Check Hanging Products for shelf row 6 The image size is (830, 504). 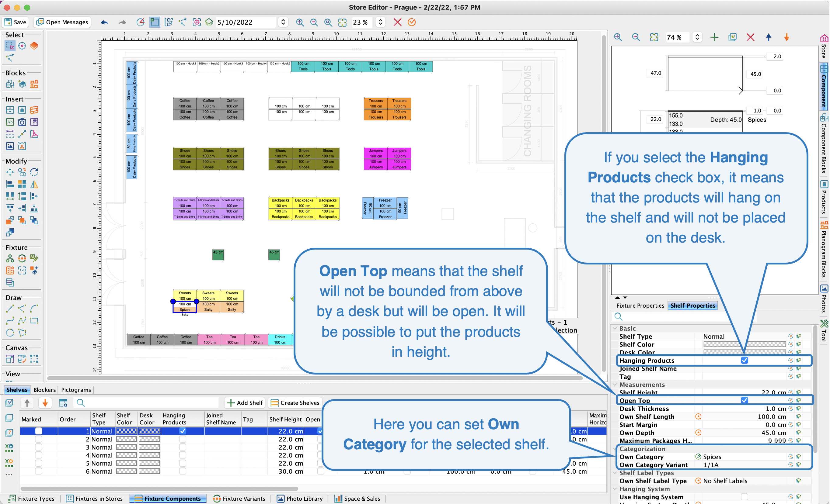pyautogui.click(x=183, y=471)
